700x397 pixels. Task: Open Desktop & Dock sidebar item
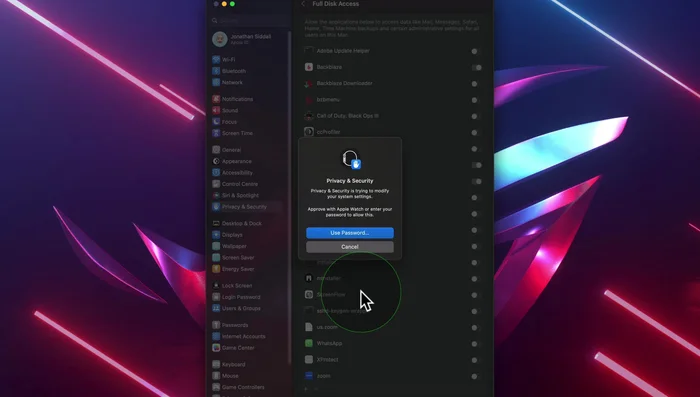pos(247,223)
